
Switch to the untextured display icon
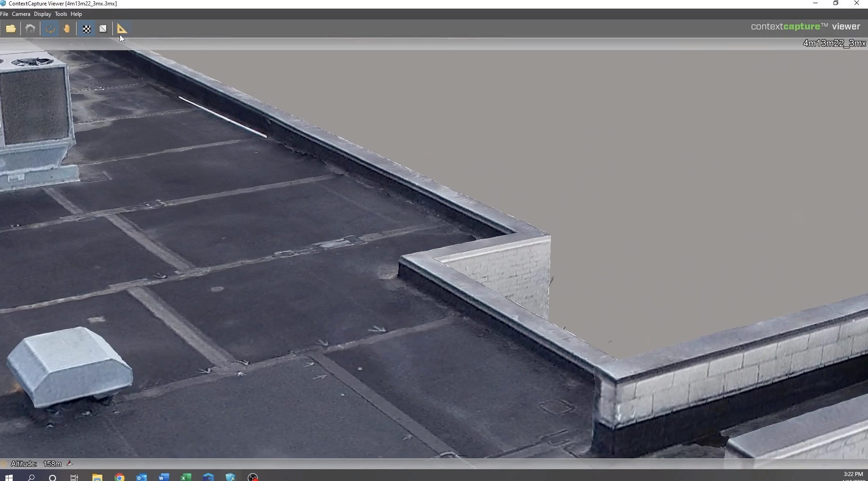(x=103, y=29)
